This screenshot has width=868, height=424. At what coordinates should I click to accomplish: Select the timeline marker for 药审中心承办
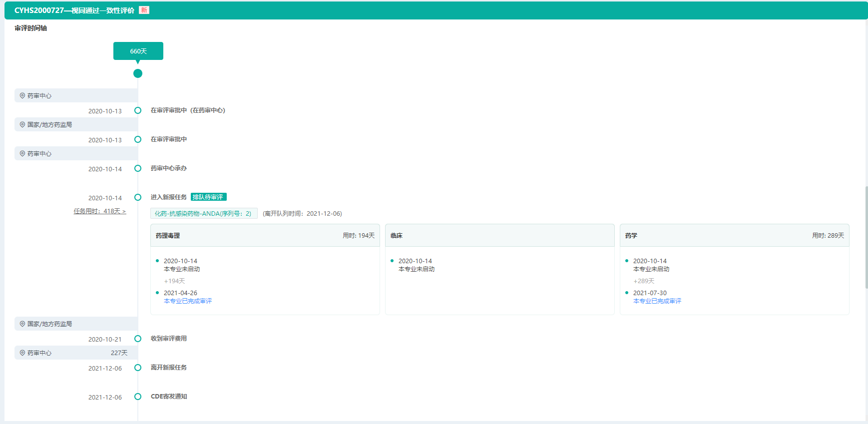pyautogui.click(x=138, y=168)
